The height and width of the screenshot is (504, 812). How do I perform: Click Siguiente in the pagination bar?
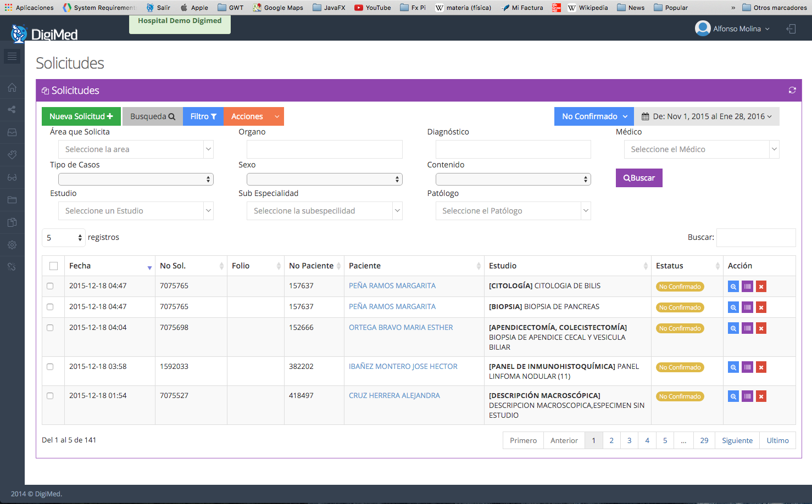point(737,440)
